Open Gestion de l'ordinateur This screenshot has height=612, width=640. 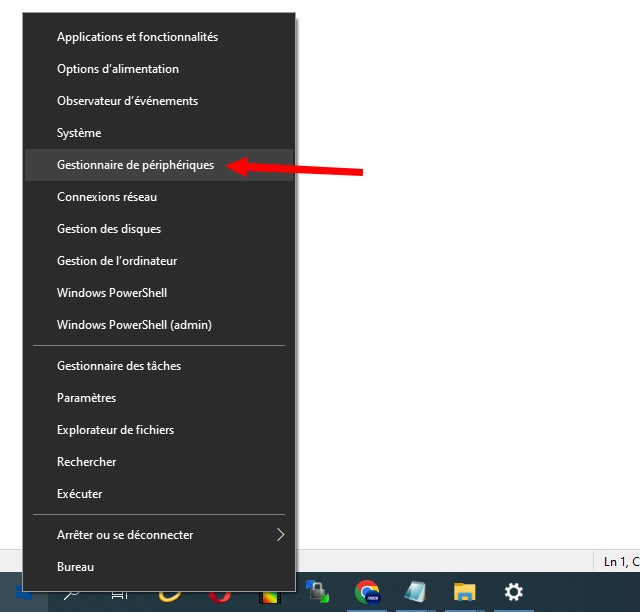117,261
